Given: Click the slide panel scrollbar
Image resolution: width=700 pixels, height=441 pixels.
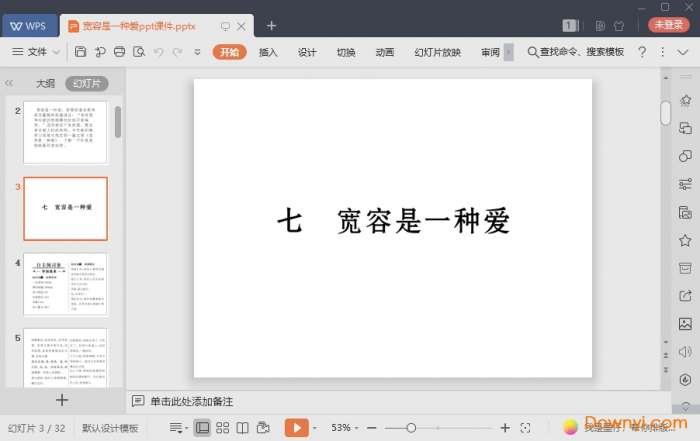Looking at the screenshot, I should point(118,122).
